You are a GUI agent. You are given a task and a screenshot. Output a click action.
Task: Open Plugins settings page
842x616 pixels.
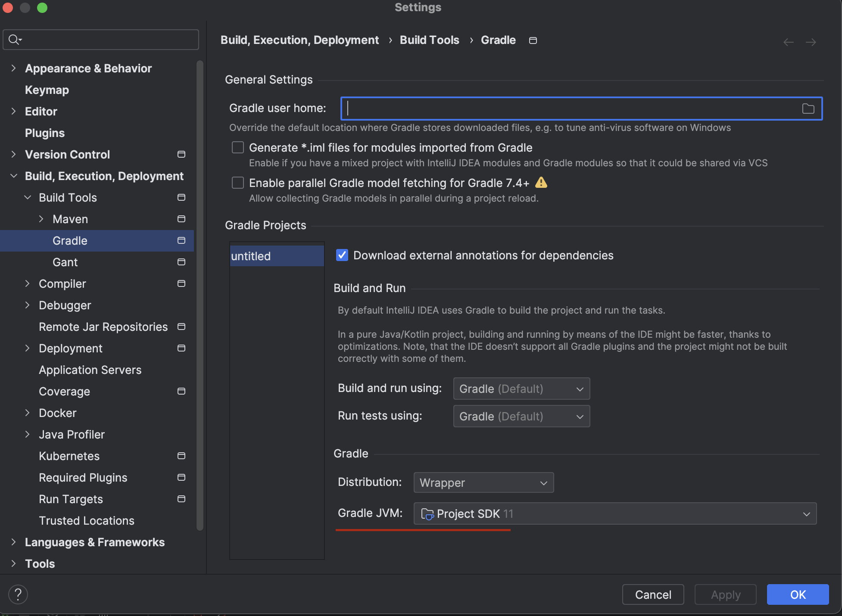45,133
